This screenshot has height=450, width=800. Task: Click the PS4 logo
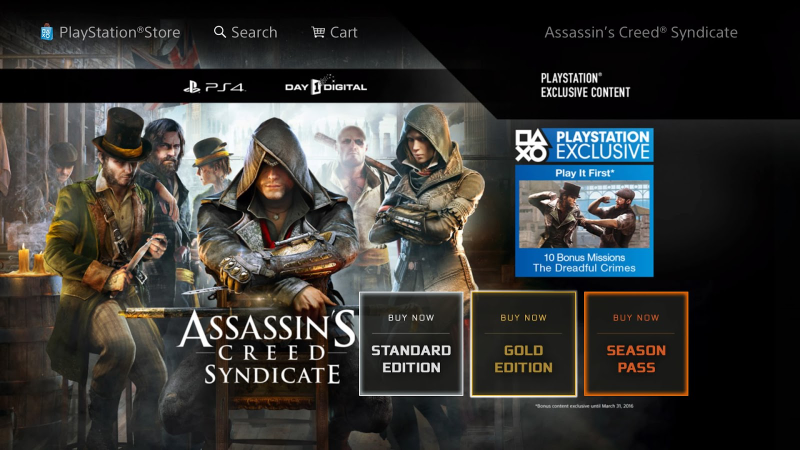pyautogui.click(x=214, y=87)
